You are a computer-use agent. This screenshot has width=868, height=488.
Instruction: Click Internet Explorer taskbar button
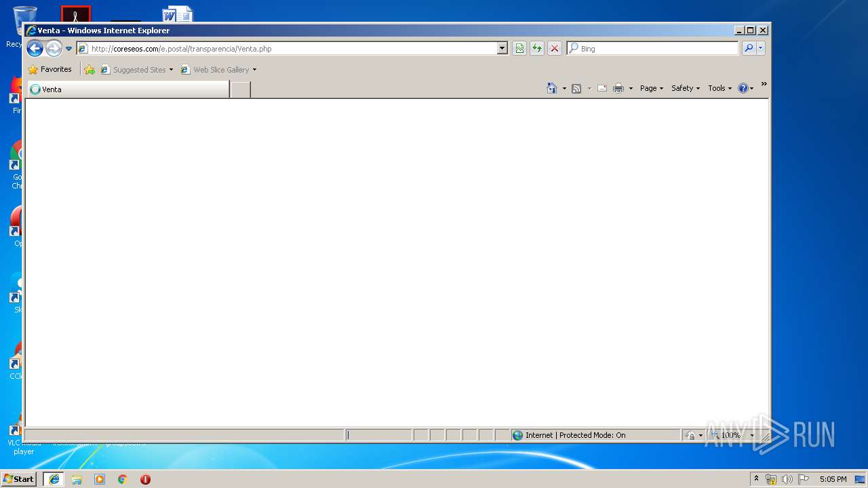tap(54, 479)
